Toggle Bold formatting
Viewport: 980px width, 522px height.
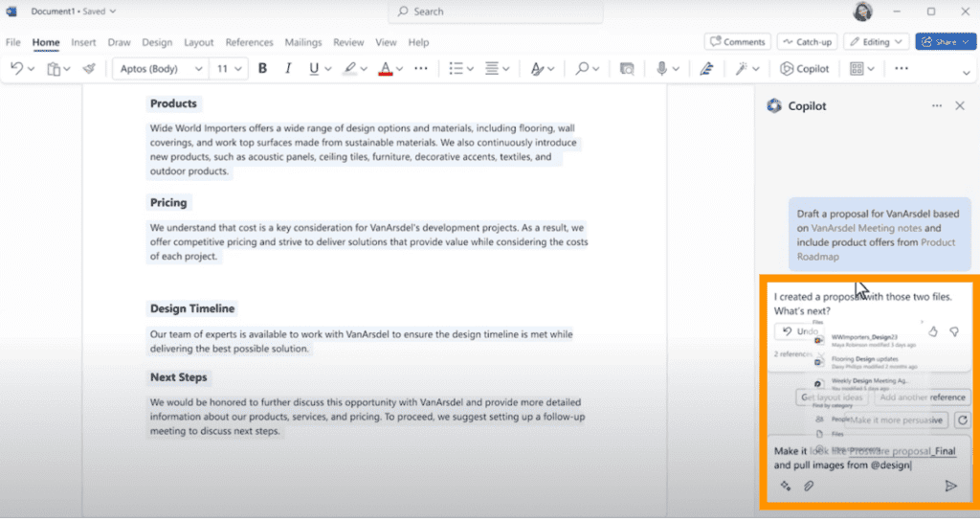pyautogui.click(x=262, y=69)
